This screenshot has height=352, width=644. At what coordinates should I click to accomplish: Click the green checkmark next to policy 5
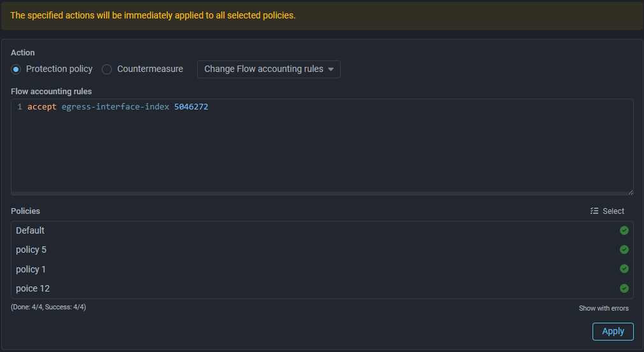point(624,250)
